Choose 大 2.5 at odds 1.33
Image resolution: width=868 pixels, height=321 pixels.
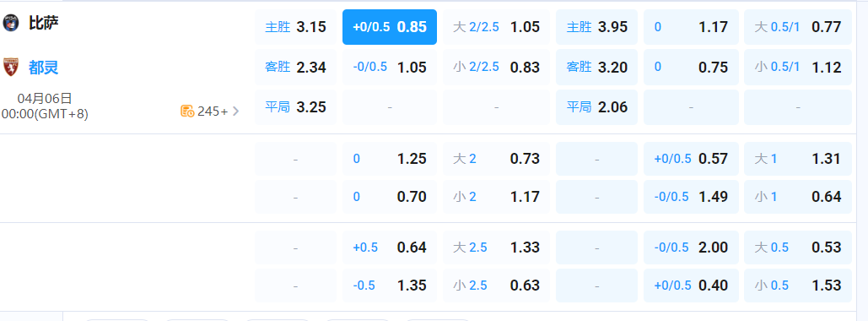point(496,248)
